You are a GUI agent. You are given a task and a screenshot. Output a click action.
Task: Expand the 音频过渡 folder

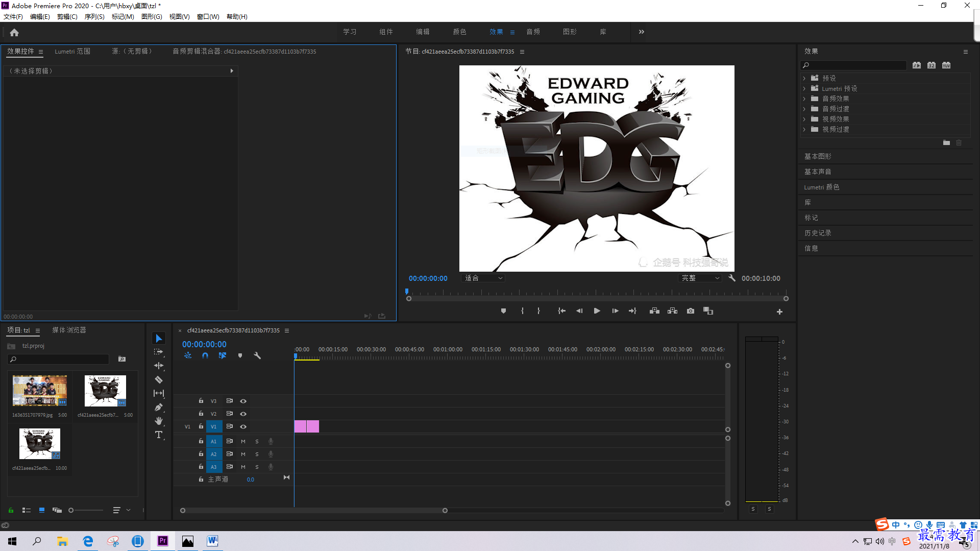[x=804, y=109]
